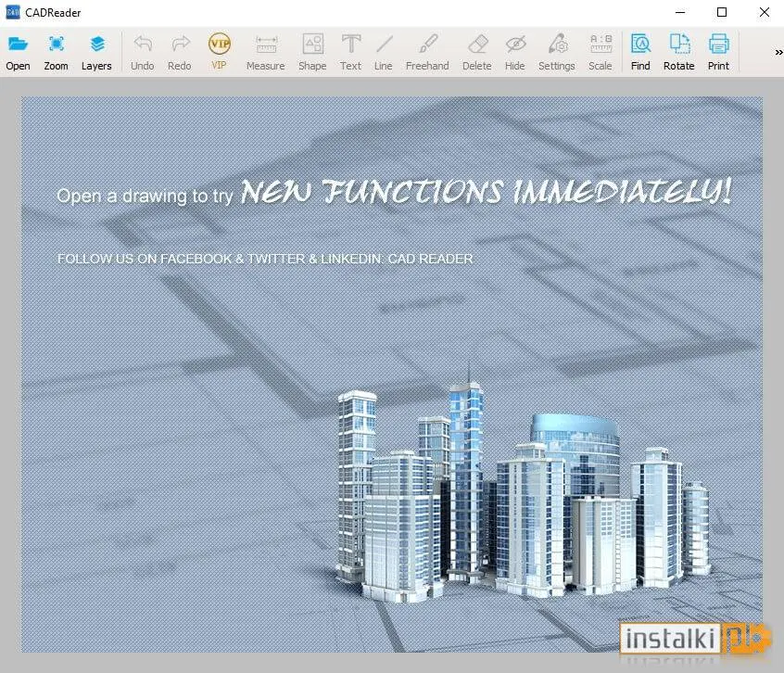Open the Scale A:B tool
Image resolution: width=784 pixels, height=673 pixels.
click(x=600, y=53)
